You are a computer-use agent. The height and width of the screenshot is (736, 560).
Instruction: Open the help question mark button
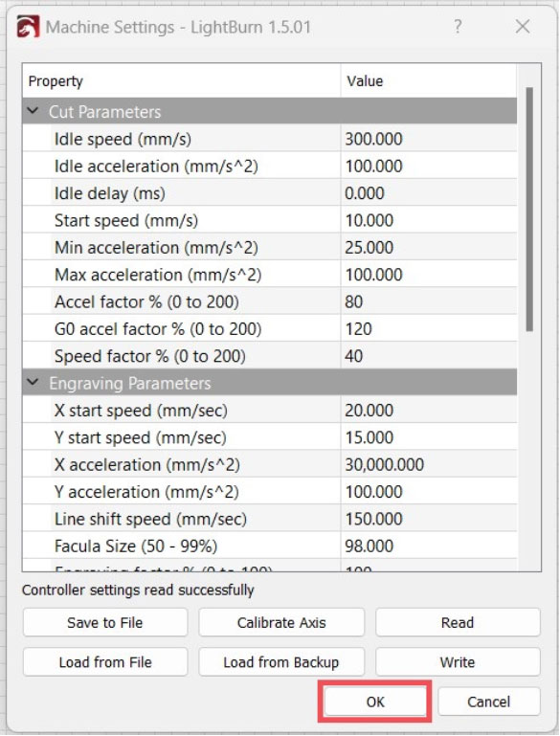click(458, 27)
